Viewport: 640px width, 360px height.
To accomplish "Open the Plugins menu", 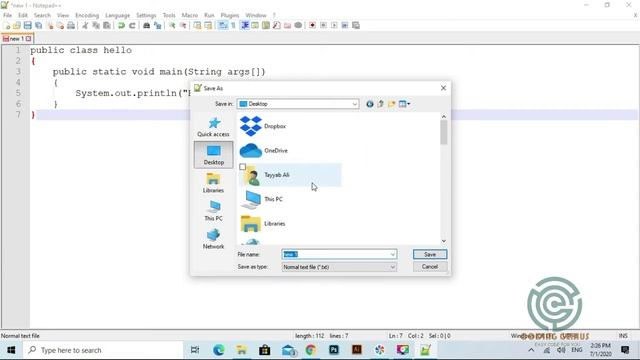I will tap(230, 15).
